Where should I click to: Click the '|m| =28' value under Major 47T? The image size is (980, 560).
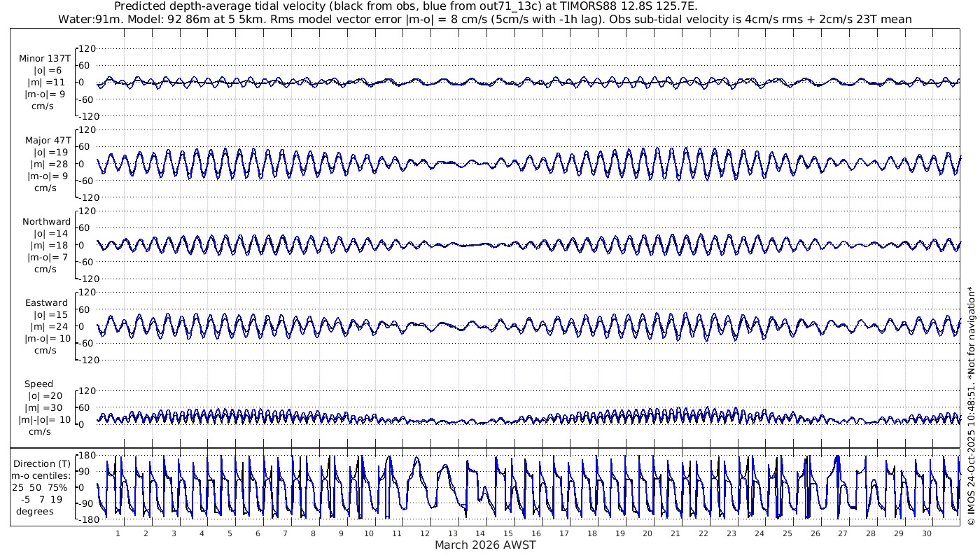click(x=46, y=164)
